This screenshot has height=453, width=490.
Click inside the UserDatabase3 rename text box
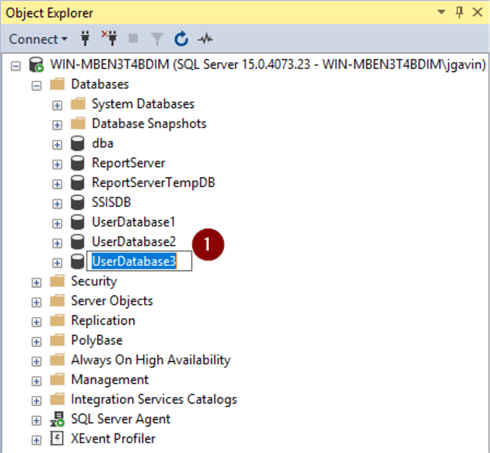[139, 261]
